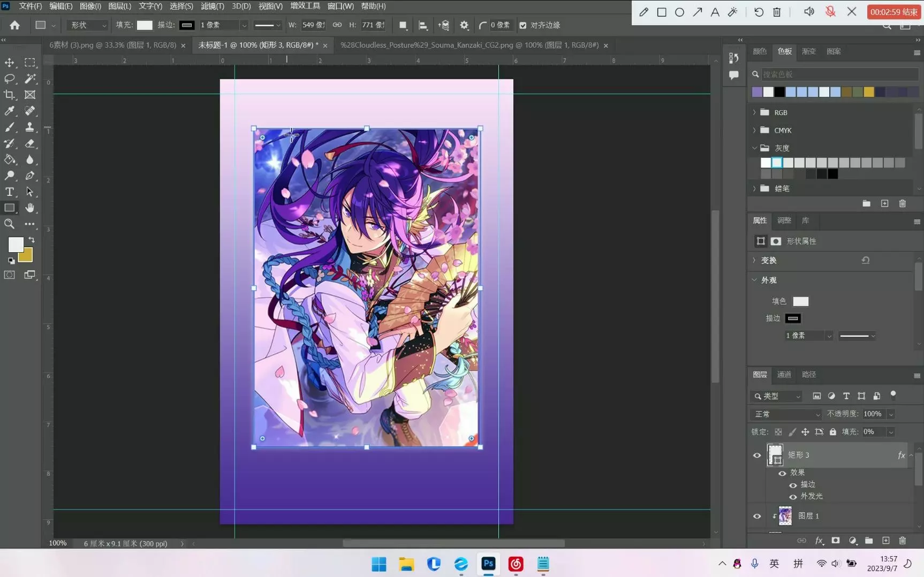Select the Hand tool
924x577 pixels.
click(30, 208)
